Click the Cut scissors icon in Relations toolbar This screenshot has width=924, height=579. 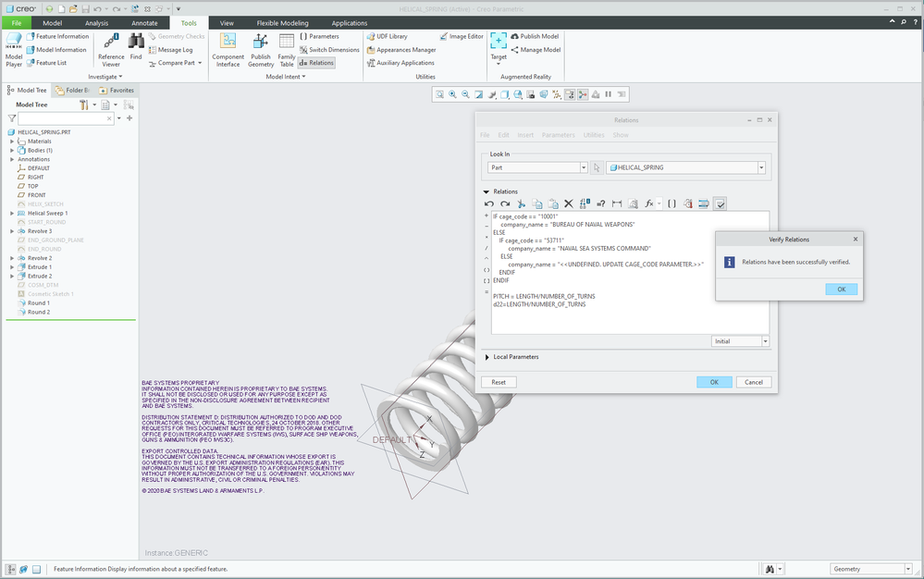(521, 203)
